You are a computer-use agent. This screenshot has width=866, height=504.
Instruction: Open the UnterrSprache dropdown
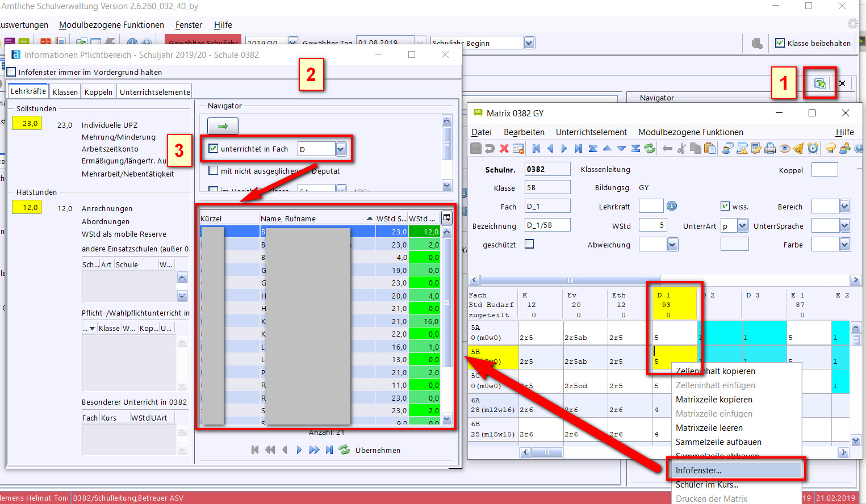(x=845, y=226)
